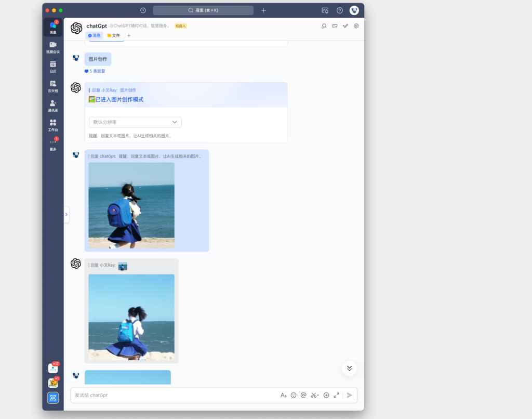Open text formatting Aa icon
This screenshot has width=532, height=419.
(284, 395)
